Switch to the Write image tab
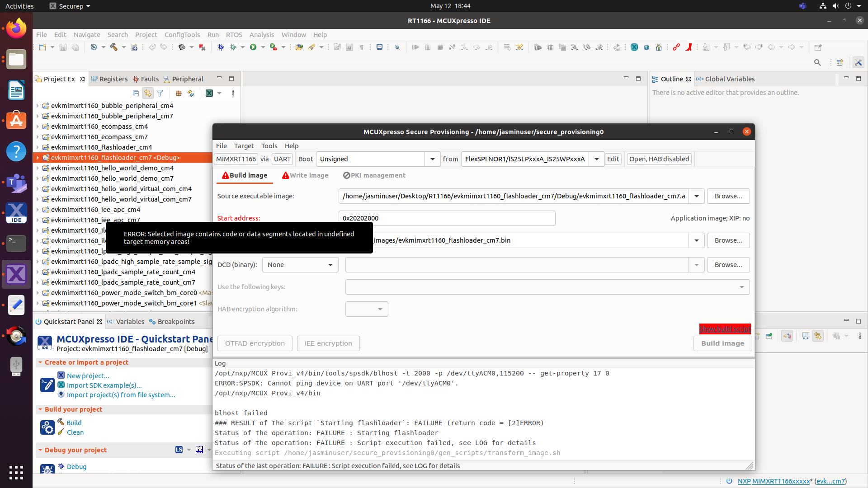This screenshot has width=868, height=488. [x=306, y=175]
